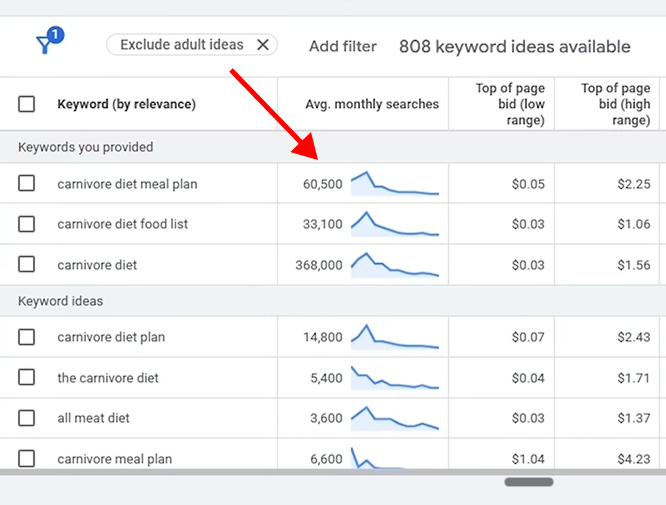Check the carnivore meal plan row
The height and width of the screenshot is (505, 666).
26,459
